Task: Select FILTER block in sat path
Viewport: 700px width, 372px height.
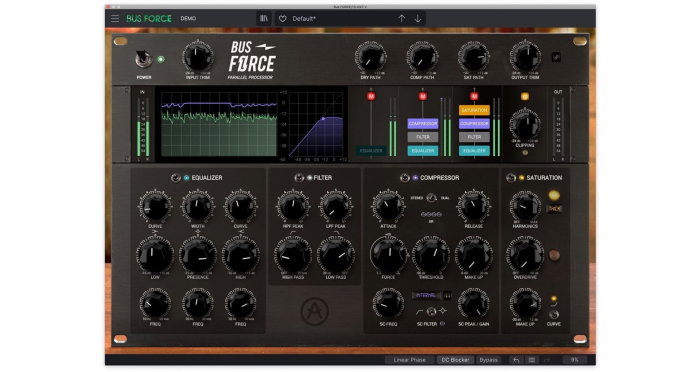Action: click(x=474, y=137)
